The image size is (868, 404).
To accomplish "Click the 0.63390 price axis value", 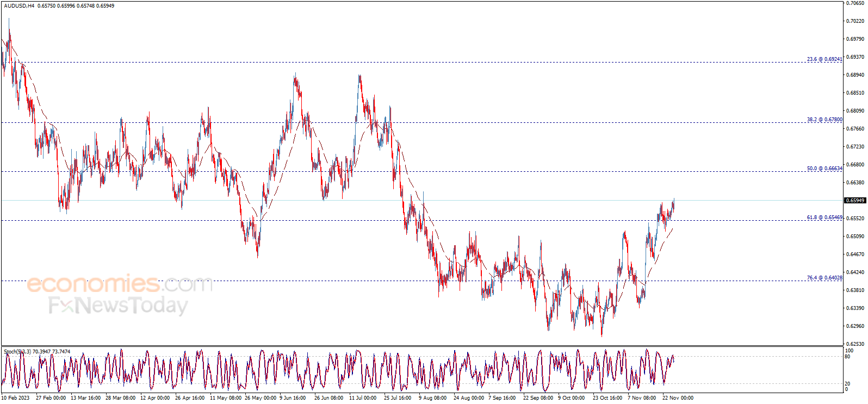I will tap(855, 308).
